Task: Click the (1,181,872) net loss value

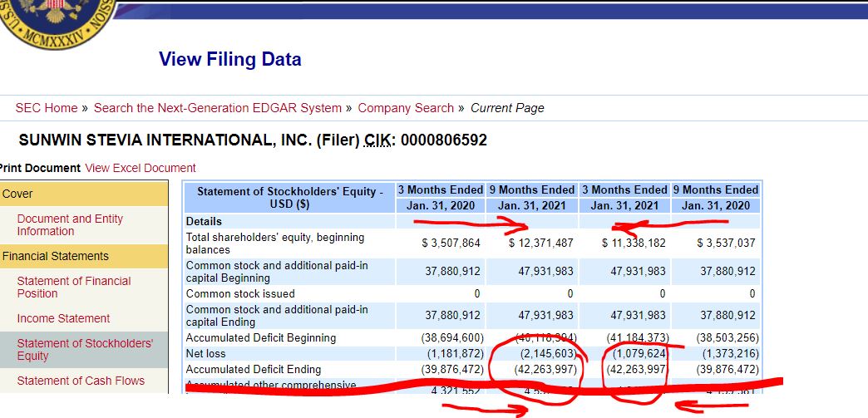Action: point(455,353)
